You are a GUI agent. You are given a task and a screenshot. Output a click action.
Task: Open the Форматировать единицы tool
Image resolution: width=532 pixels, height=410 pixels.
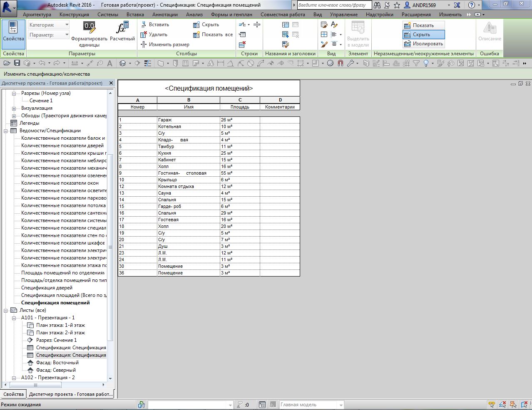(89, 34)
